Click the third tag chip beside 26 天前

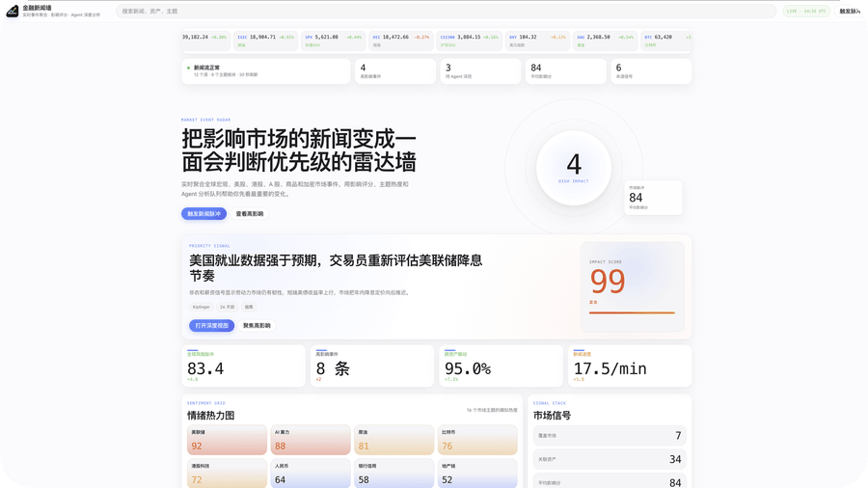[249, 307]
